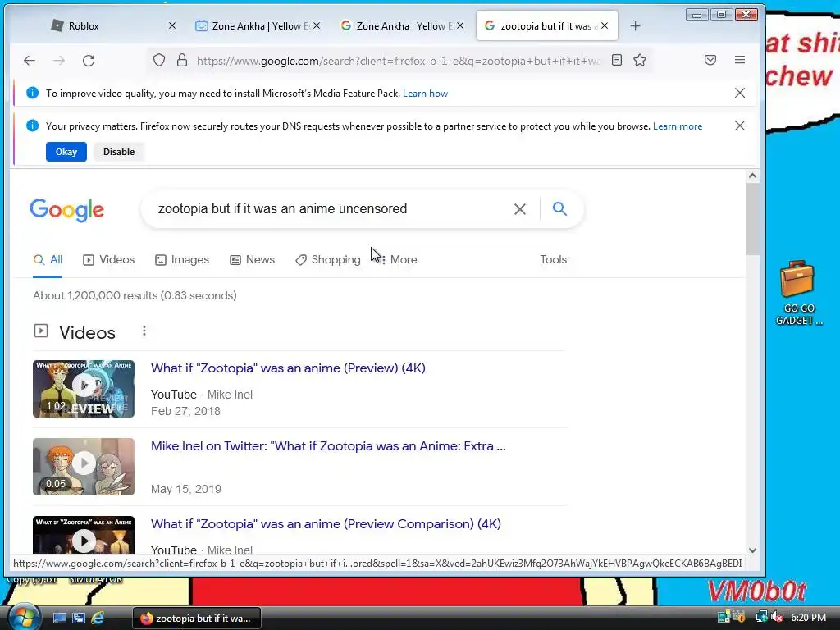Clear the Google search box text
Viewport: 840px width, 630px height.
click(519, 209)
